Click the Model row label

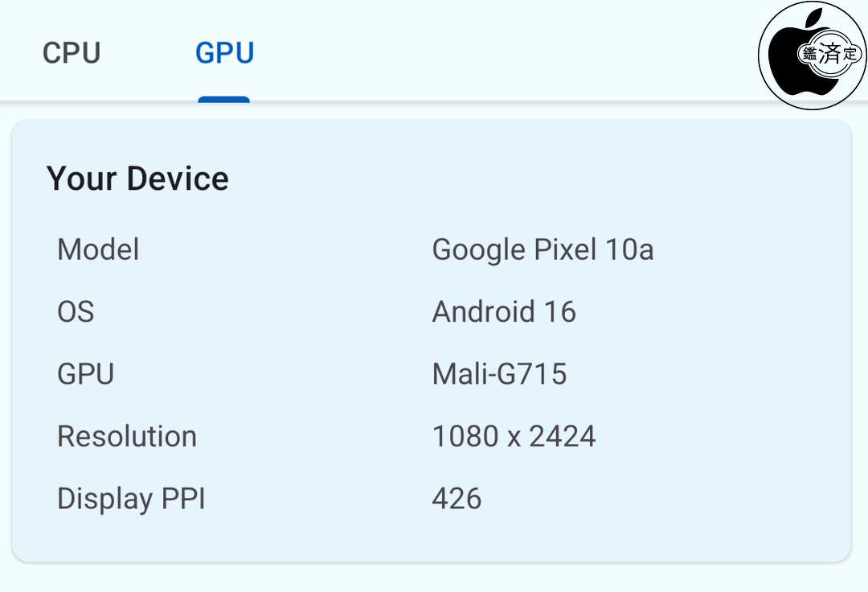(x=98, y=249)
